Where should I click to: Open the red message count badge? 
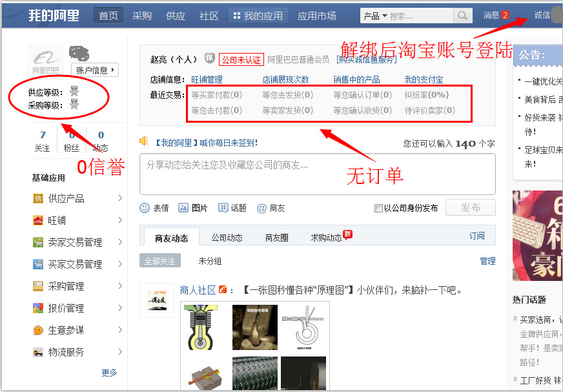tap(505, 15)
